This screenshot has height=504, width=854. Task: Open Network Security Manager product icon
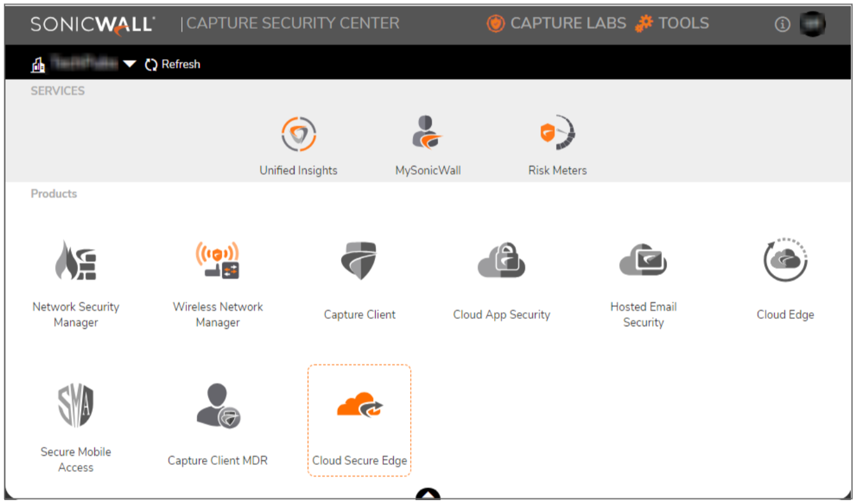76,260
